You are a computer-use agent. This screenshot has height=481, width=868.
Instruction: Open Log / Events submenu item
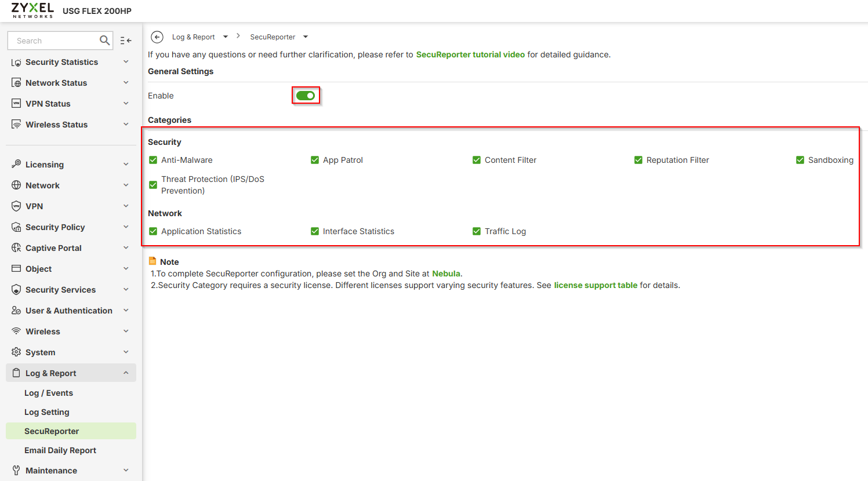coord(49,393)
